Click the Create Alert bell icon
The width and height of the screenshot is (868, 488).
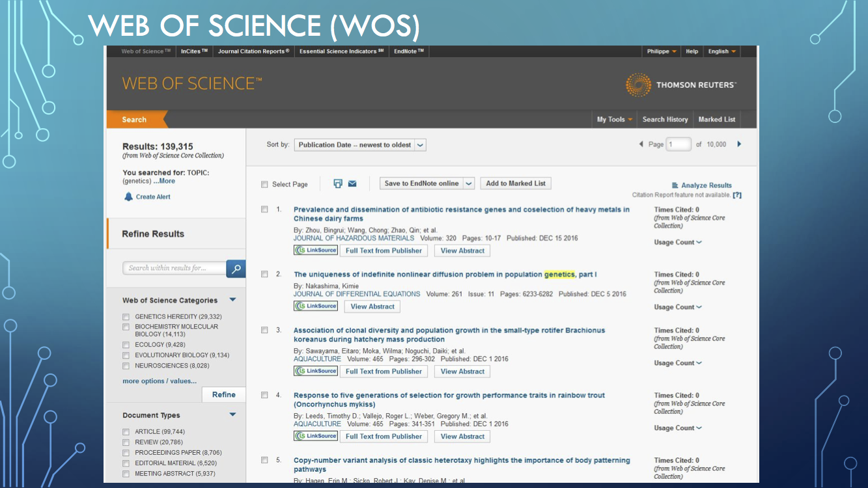128,197
